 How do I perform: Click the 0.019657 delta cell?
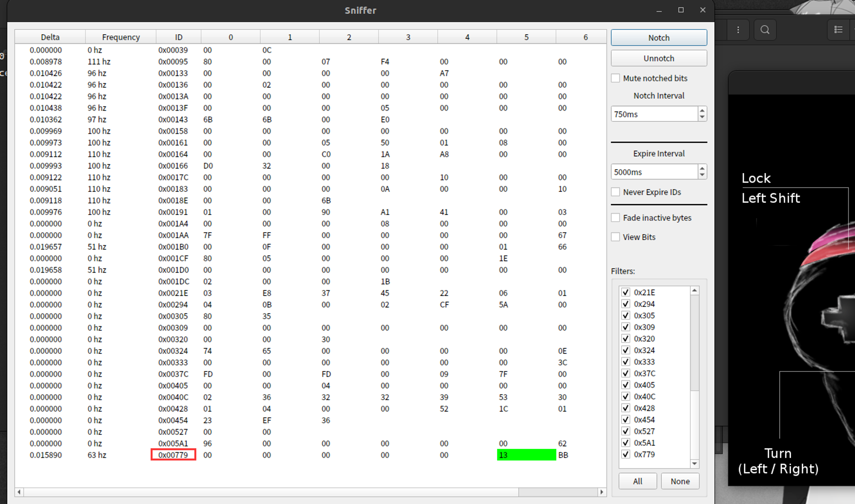(46, 247)
